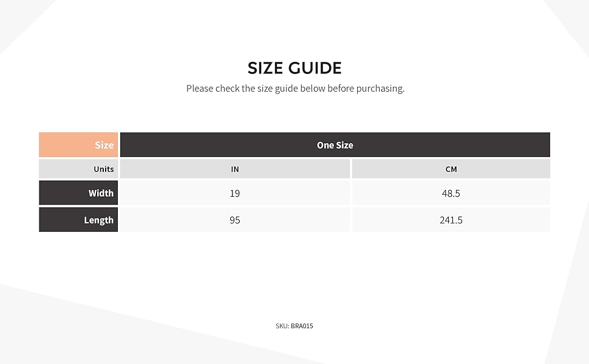Click the One Size column header
Image resolution: width=589 pixels, height=364 pixels.
pos(335,145)
